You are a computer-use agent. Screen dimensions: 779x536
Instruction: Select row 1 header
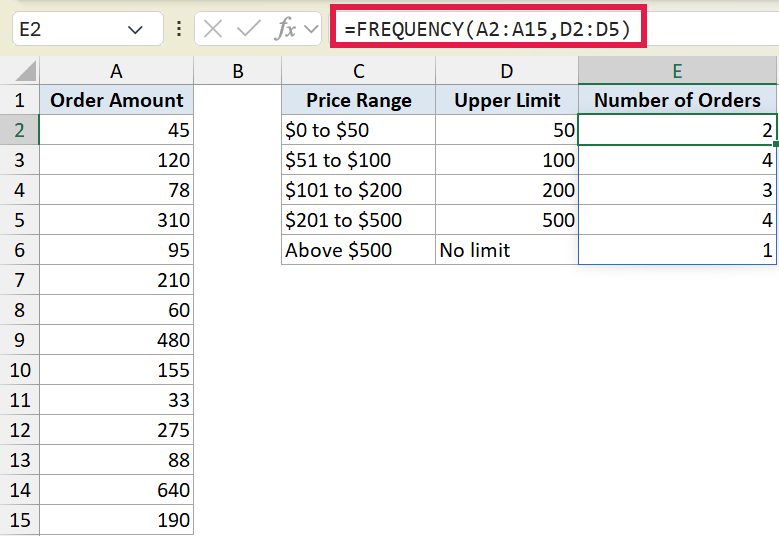pos(19,100)
